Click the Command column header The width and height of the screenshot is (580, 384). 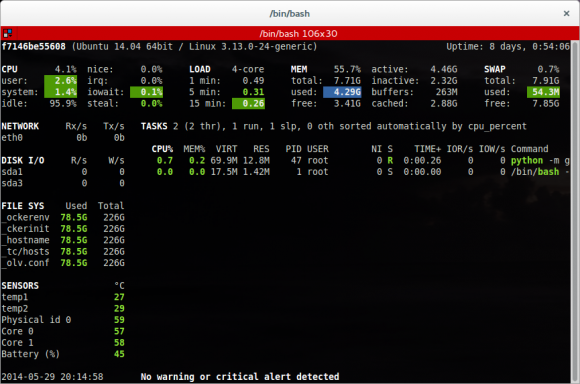pyautogui.click(x=529, y=149)
